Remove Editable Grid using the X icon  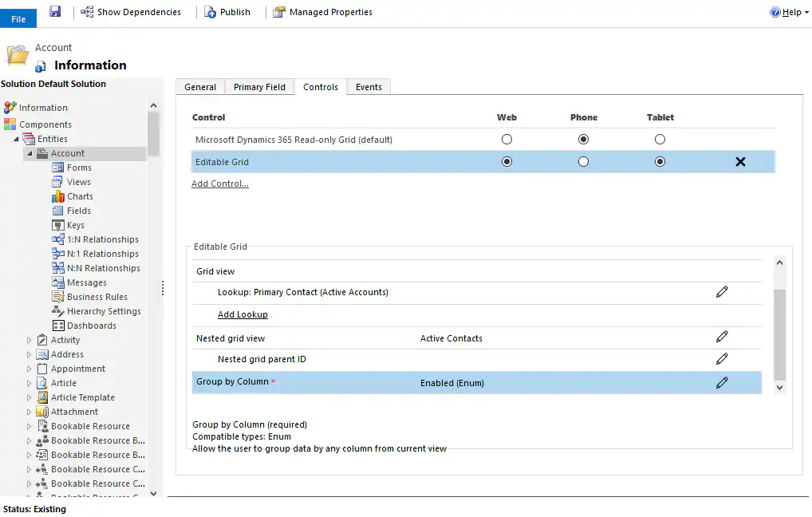coord(740,161)
